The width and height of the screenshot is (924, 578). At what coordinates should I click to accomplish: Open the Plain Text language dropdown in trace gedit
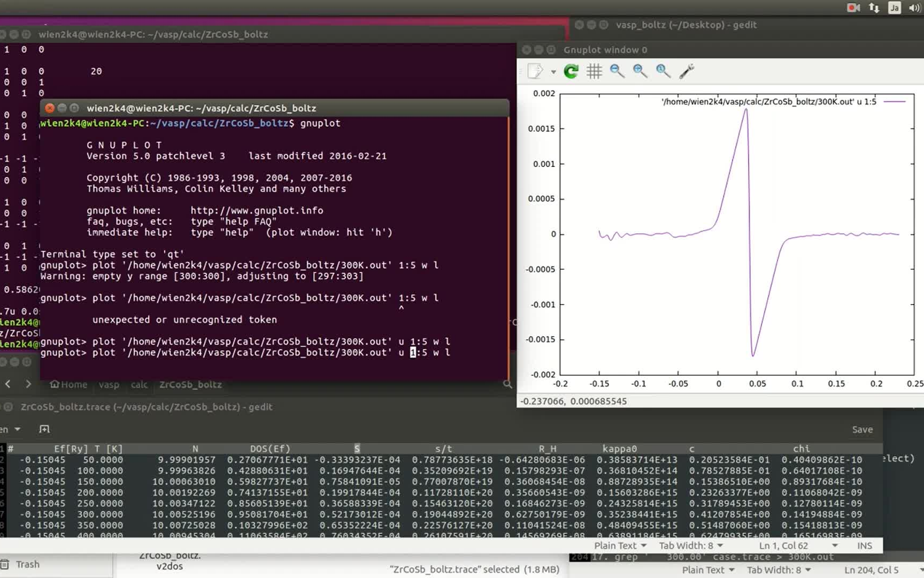coord(620,545)
